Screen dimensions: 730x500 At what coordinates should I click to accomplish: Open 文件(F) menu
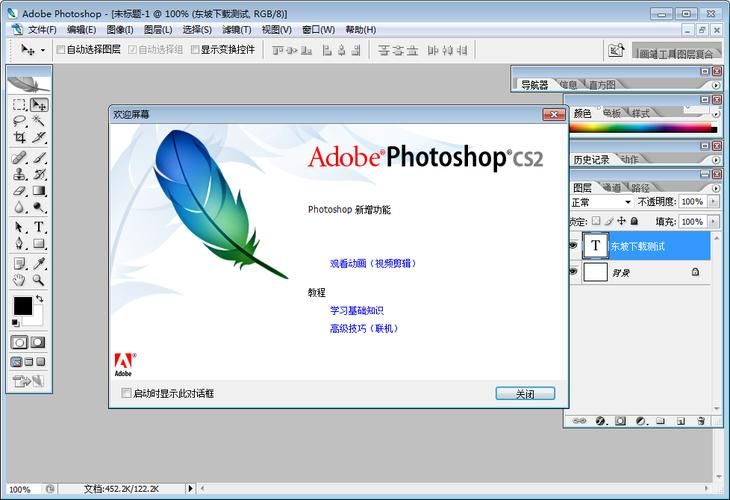(42, 30)
